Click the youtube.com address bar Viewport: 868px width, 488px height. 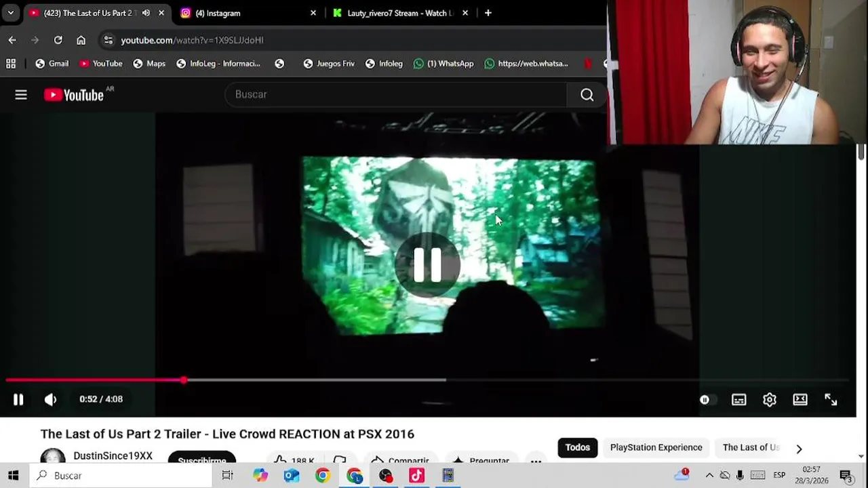[x=353, y=40]
